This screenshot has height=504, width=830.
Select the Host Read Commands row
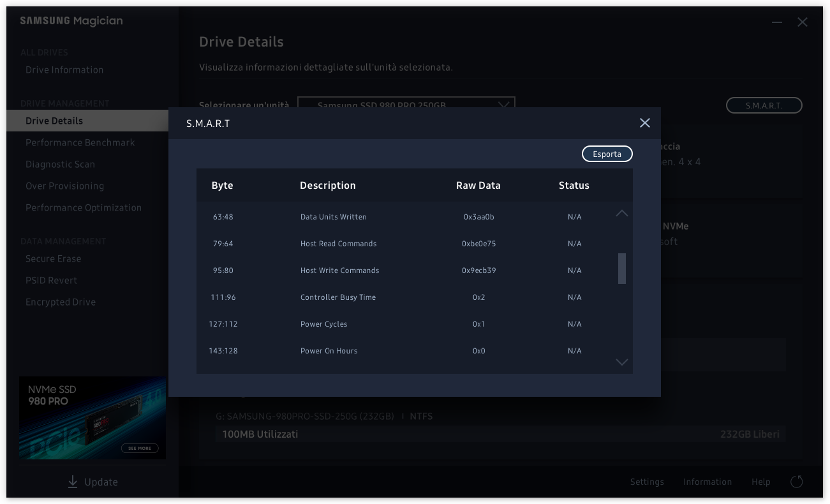[x=406, y=244]
